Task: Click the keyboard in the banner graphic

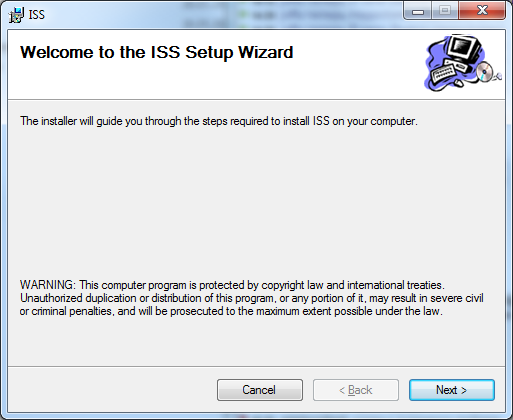Action: pyautogui.click(x=443, y=74)
